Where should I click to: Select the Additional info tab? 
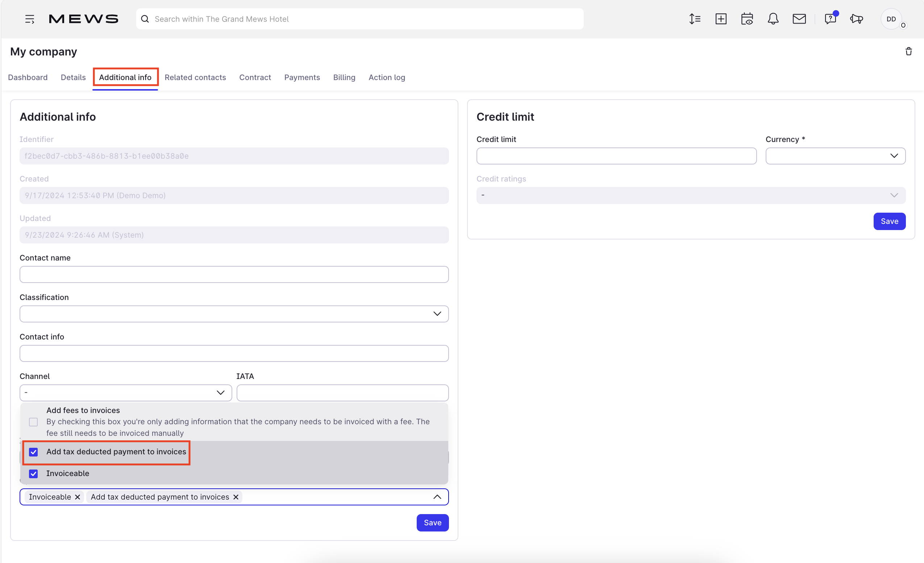point(125,77)
